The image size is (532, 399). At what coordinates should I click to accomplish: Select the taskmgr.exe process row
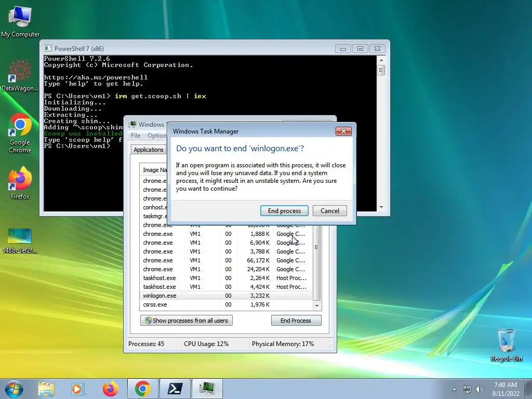[x=155, y=216]
